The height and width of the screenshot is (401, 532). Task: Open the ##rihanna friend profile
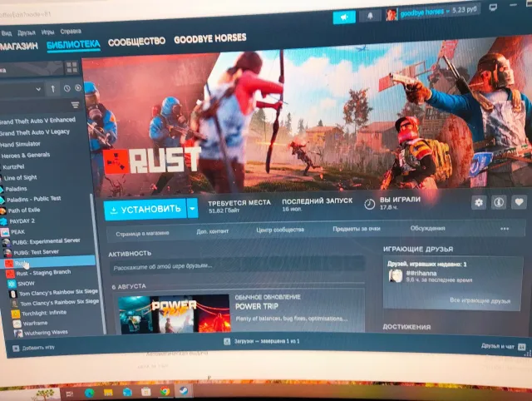[421, 274]
